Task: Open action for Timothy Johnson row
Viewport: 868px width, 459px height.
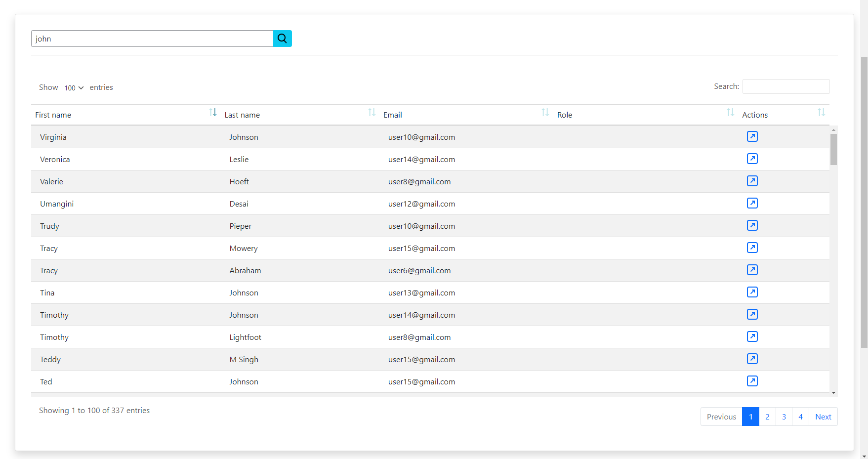Action: pyautogui.click(x=752, y=314)
